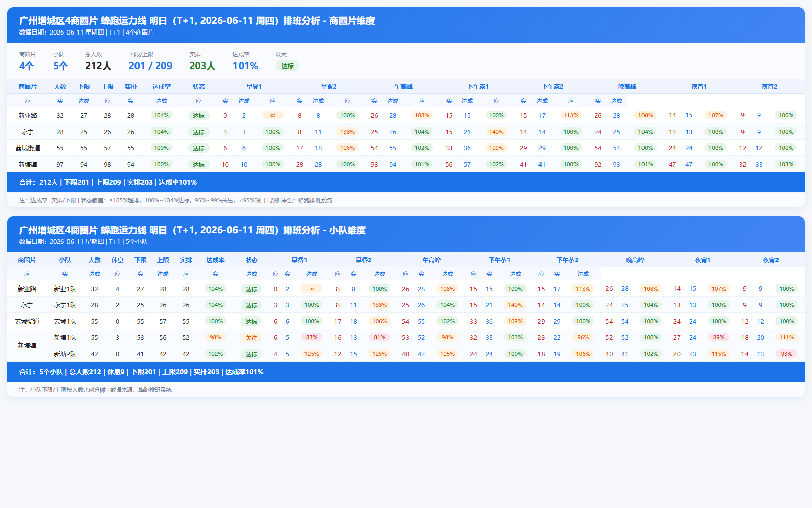Click the note explaining 达成率=实排/下限
This screenshot has width=812, height=508.
click(x=176, y=200)
